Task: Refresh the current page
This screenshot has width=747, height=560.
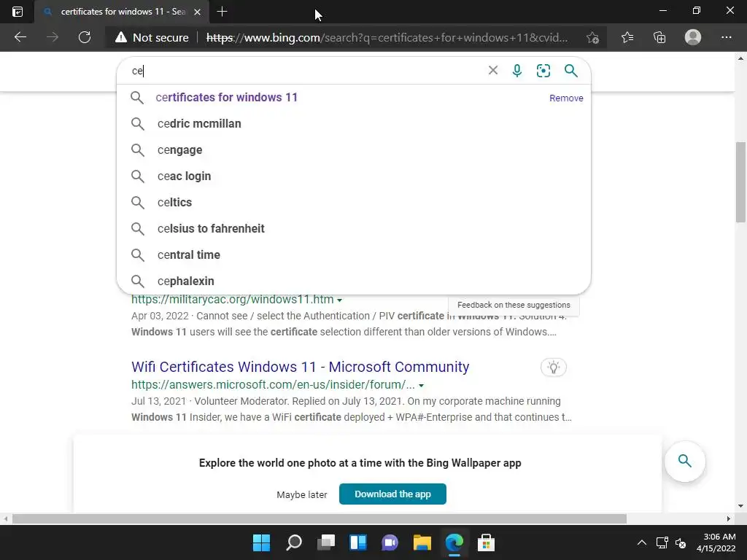Action: 85,37
